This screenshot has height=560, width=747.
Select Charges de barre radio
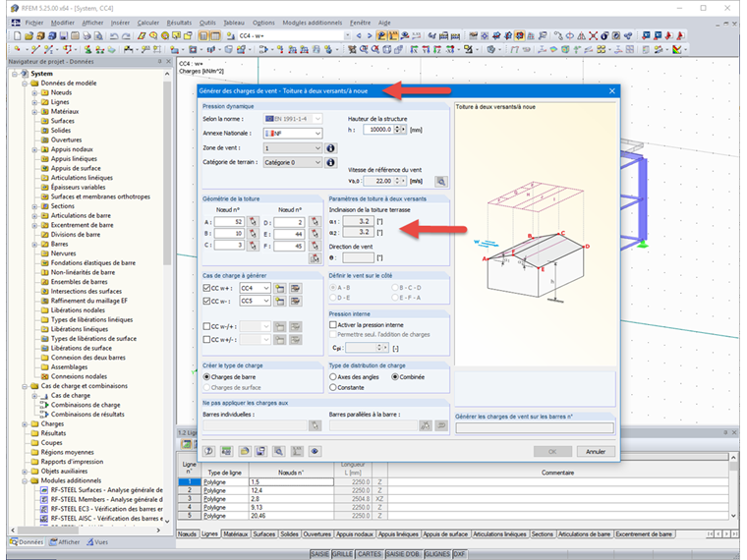point(206,376)
